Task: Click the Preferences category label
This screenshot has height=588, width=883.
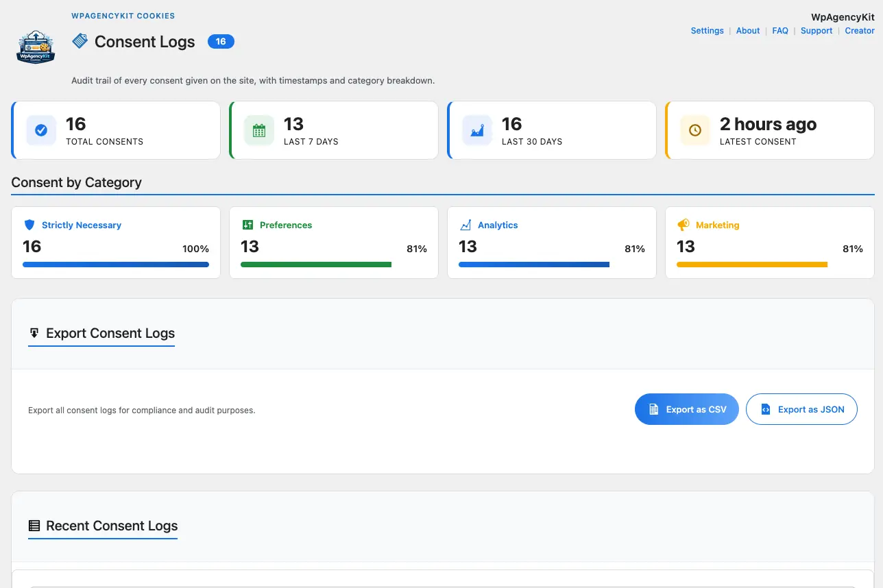Action: tap(286, 225)
